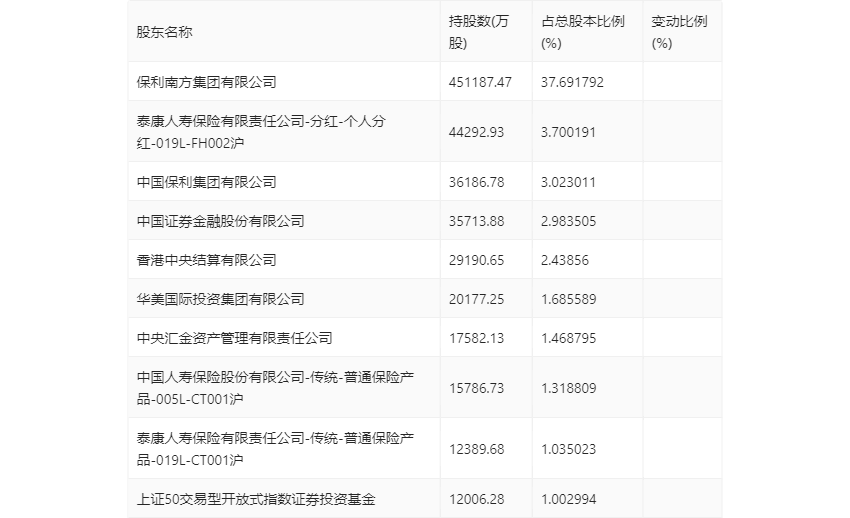Select the percentage 1.468795
850x518 pixels.
click(569, 338)
